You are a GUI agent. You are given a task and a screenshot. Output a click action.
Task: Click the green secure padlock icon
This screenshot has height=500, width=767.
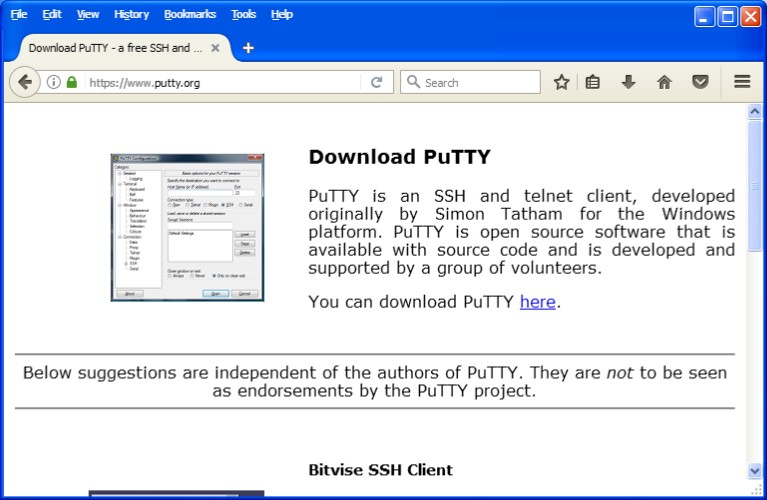click(x=72, y=82)
